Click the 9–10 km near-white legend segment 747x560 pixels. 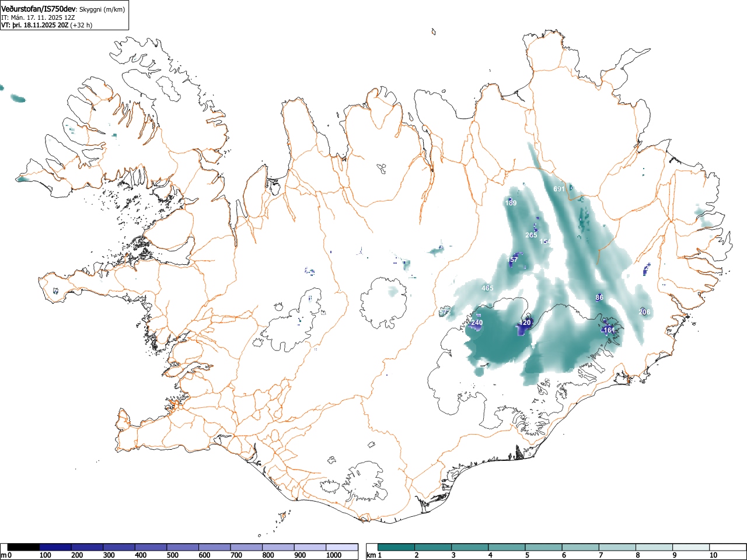[x=691, y=547]
